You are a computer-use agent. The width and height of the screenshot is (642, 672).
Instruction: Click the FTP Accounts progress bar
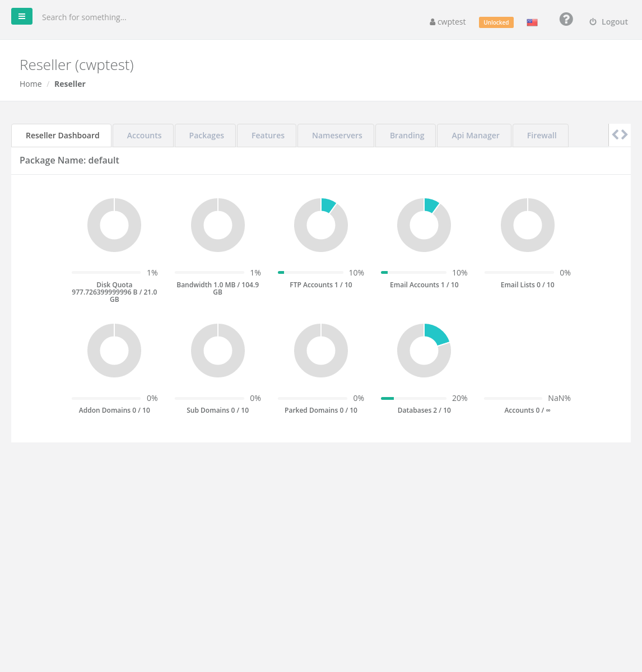310,273
